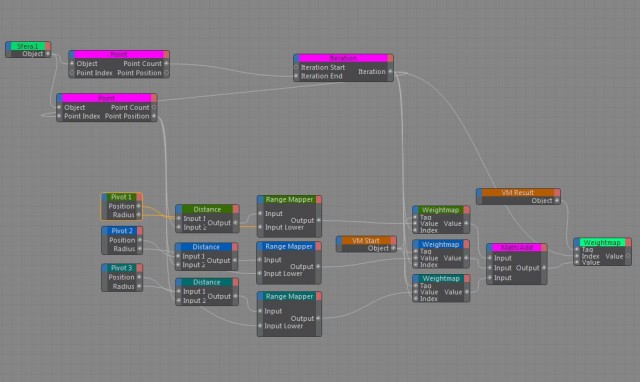Viewport: 640px width, 382px height.
Task: Click the Point Position port of the lower Point node
Action: coord(154,116)
